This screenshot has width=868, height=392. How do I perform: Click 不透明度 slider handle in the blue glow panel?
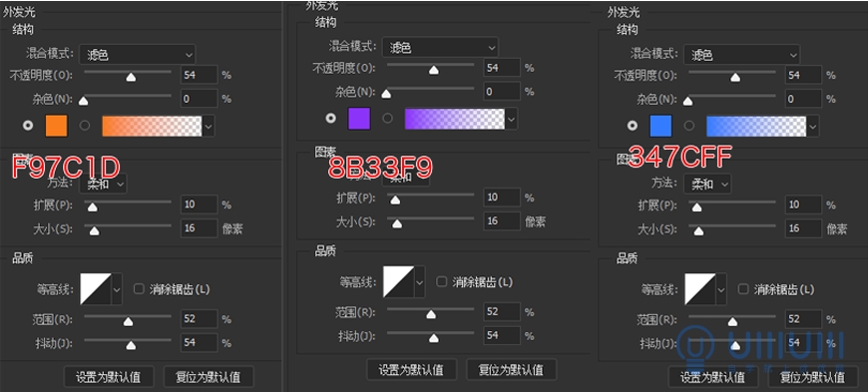(x=735, y=78)
